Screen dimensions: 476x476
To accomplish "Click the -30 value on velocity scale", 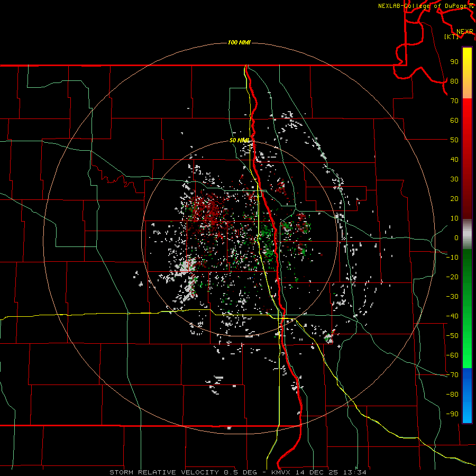I will point(452,297).
